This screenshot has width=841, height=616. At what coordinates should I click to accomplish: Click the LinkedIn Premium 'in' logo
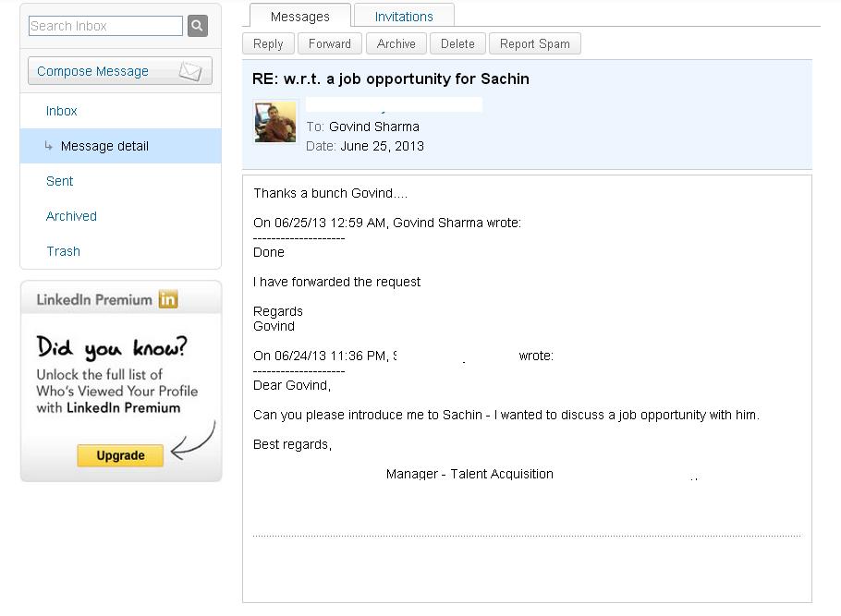click(x=168, y=299)
